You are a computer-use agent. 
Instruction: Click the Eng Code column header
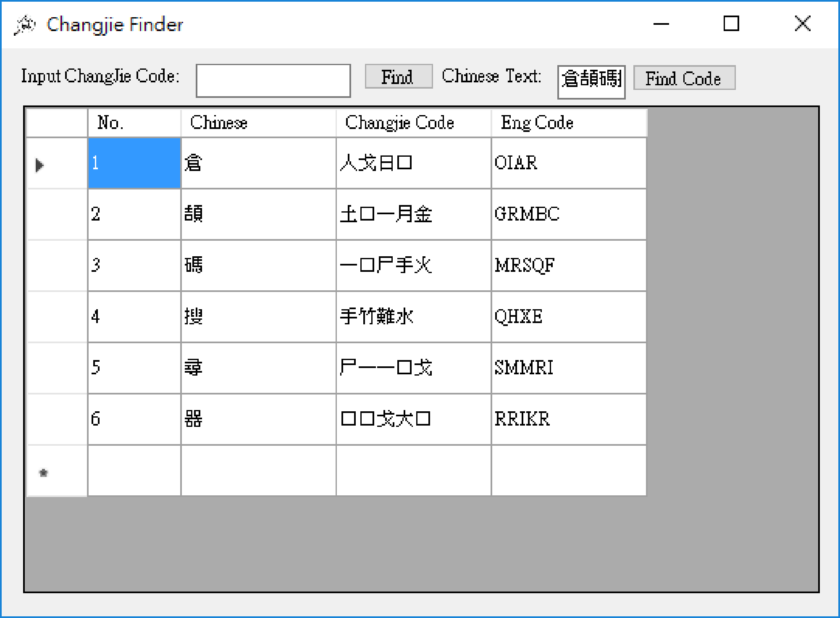click(x=568, y=123)
